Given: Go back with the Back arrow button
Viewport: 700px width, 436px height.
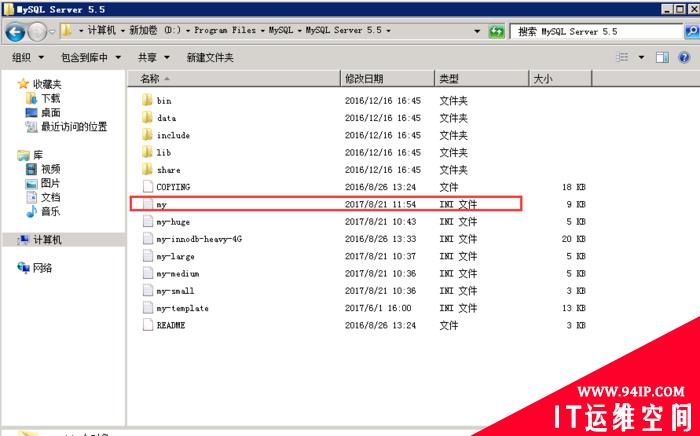Looking at the screenshot, I should coord(15,32).
